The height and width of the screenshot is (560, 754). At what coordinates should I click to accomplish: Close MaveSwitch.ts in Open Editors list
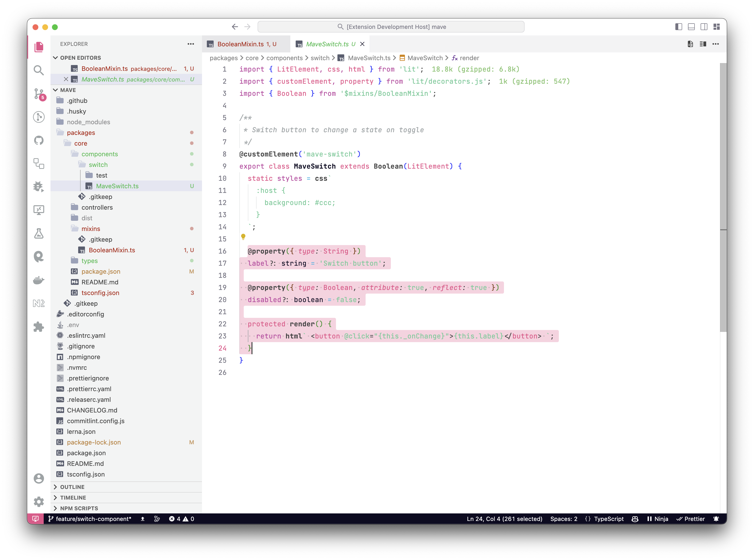[66, 79]
